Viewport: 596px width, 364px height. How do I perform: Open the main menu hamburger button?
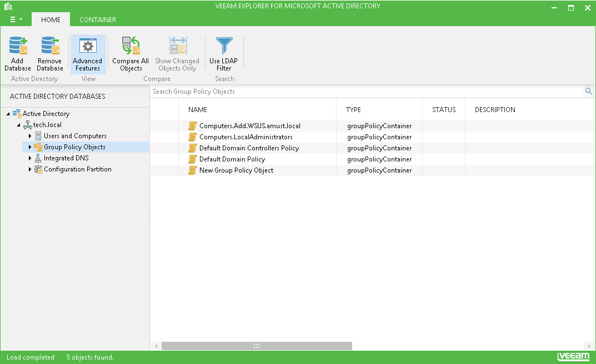(x=16, y=19)
